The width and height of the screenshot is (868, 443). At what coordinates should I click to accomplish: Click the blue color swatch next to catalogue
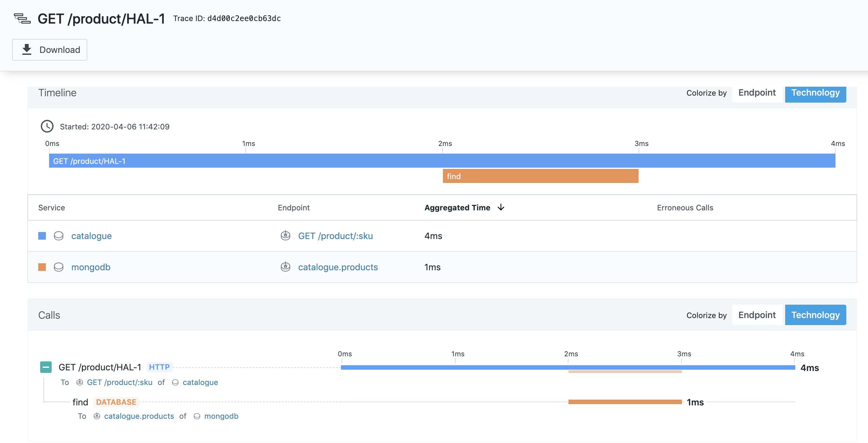coord(42,236)
